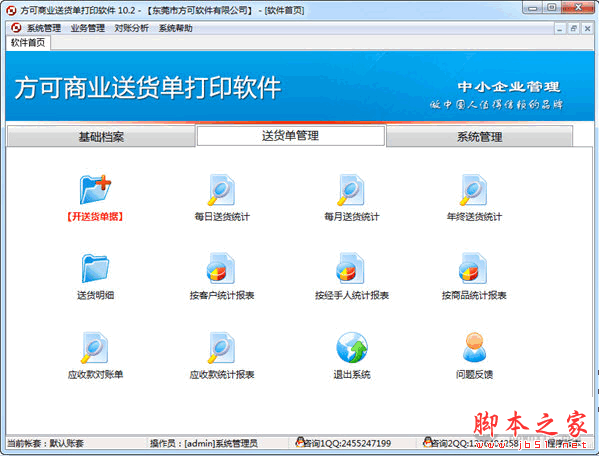599x456 pixels.
Task: Click the 咨询1QQ:2455247199 status text
Action: coord(348,443)
